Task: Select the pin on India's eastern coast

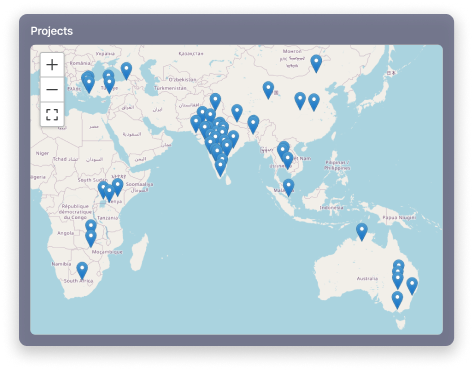Action: pos(233,139)
